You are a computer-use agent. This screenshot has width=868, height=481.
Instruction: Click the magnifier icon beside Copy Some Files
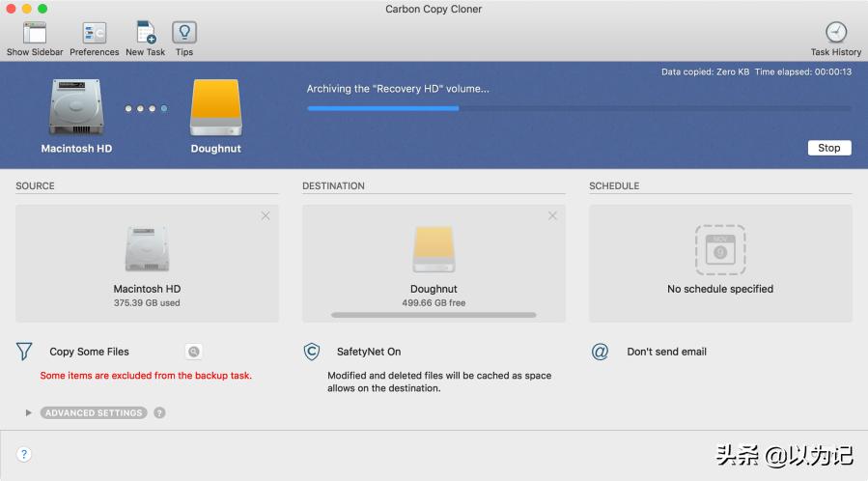click(193, 352)
